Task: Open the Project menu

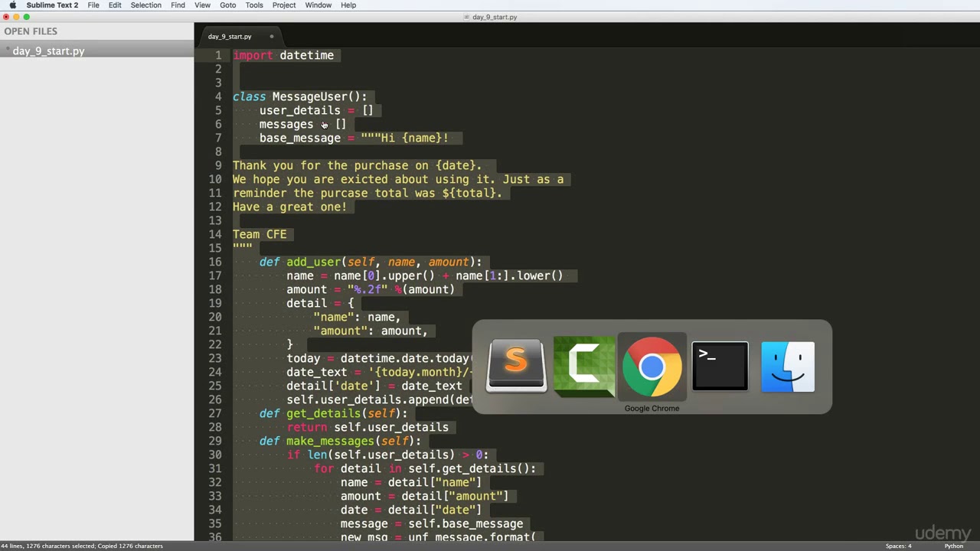Action: click(284, 5)
